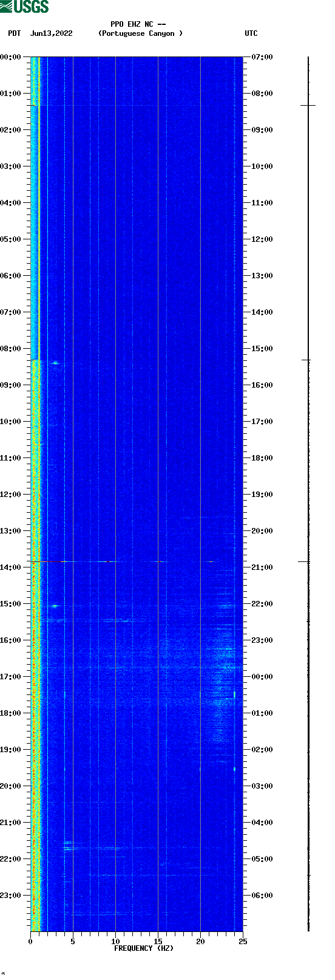Click the 23:00 UTC time label

point(262,640)
